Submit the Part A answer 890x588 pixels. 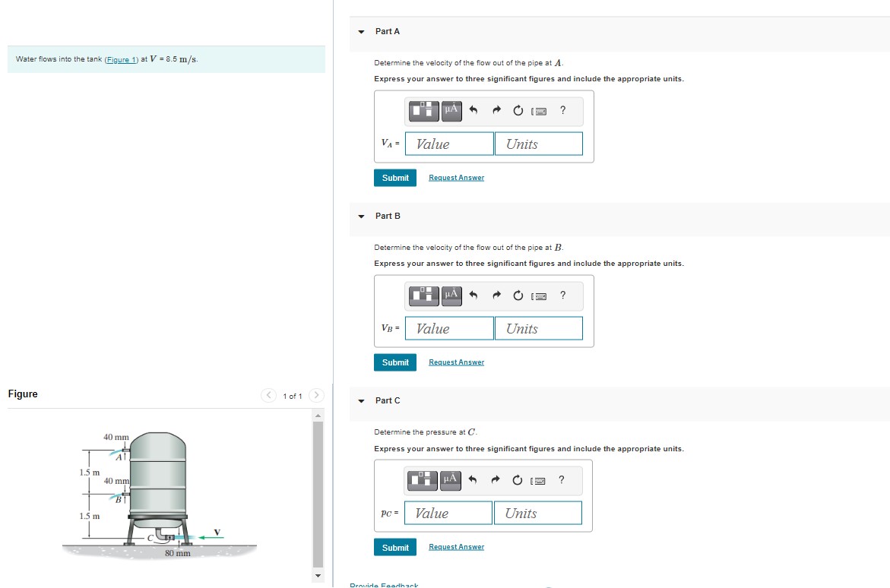[x=394, y=177]
